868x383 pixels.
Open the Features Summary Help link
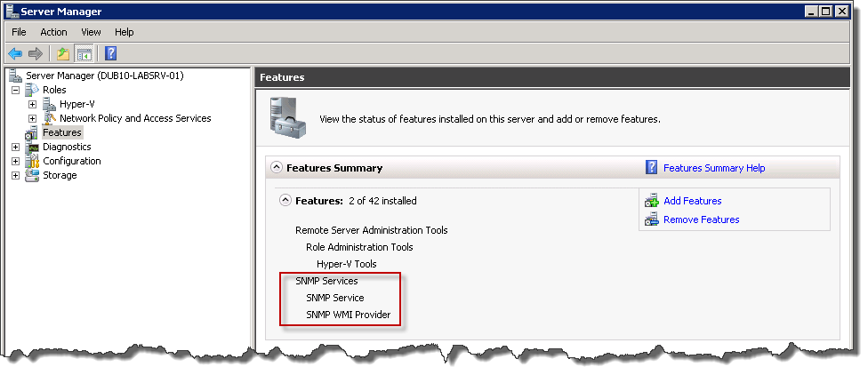point(714,168)
